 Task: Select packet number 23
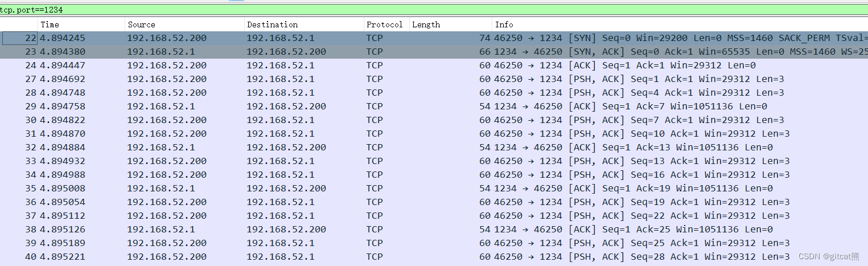434,52
